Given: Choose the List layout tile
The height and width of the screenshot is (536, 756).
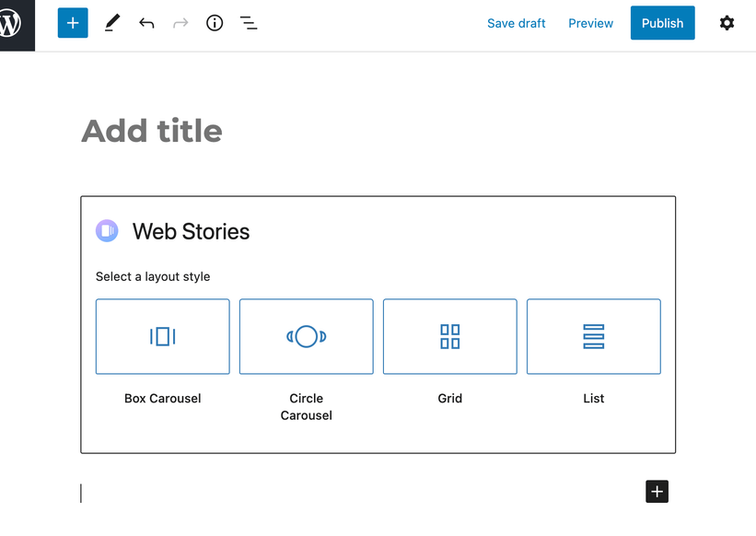Looking at the screenshot, I should (x=594, y=336).
